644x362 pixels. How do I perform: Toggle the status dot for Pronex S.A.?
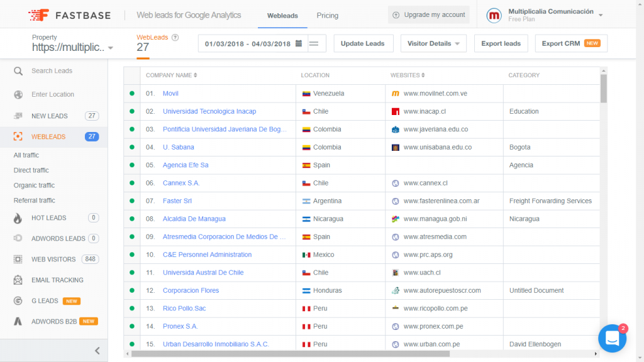click(132, 326)
